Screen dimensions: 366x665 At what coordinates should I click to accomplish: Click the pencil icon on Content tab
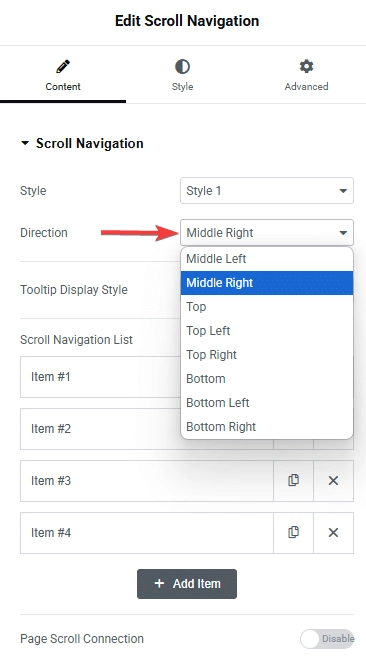[x=63, y=67]
